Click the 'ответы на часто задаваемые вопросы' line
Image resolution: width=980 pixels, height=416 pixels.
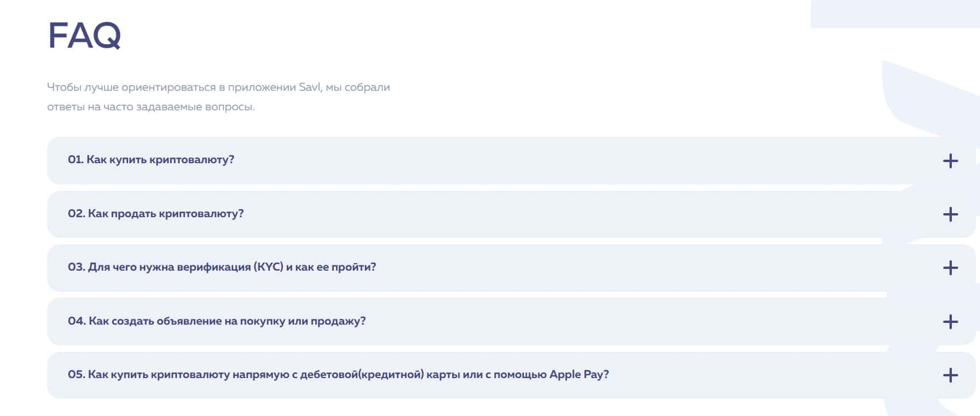point(151,107)
